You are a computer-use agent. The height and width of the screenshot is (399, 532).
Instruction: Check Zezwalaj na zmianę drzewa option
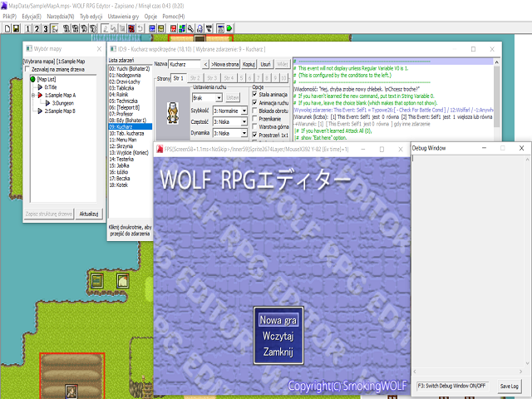(x=27, y=69)
